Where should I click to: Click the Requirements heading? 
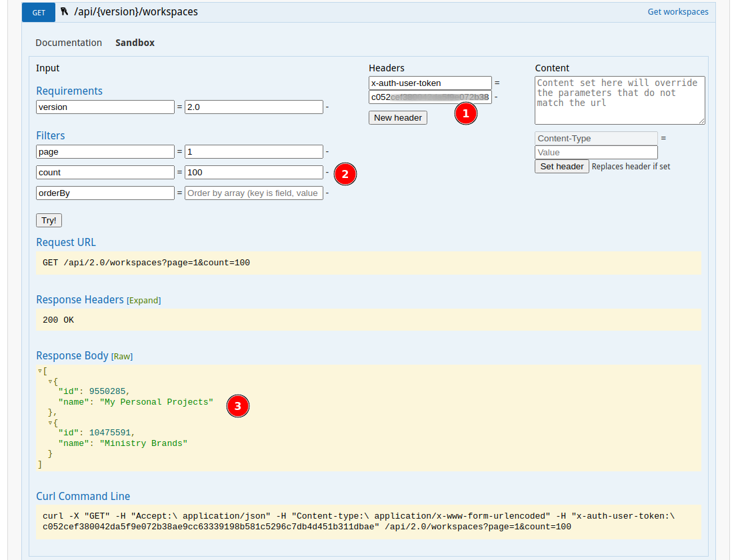point(69,91)
